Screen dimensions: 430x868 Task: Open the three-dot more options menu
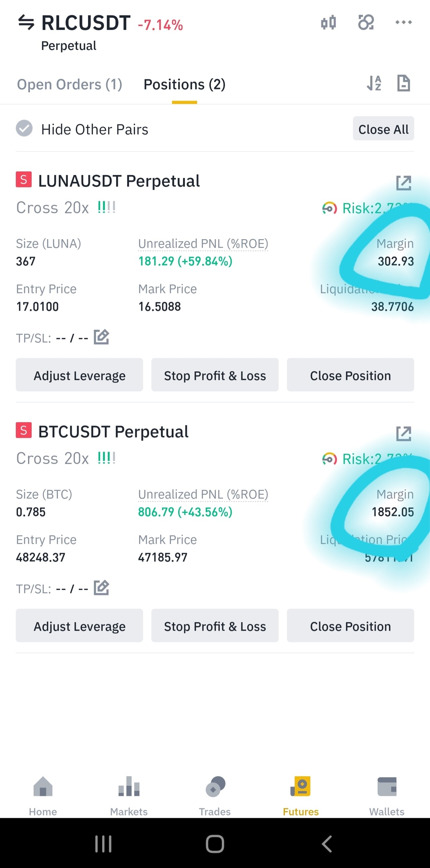point(403,22)
